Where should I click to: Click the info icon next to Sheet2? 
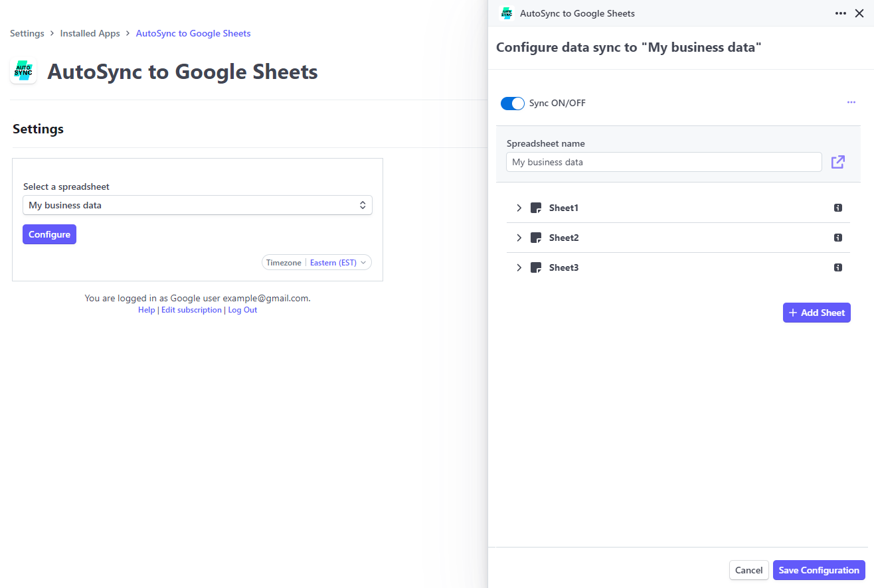[837, 238]
